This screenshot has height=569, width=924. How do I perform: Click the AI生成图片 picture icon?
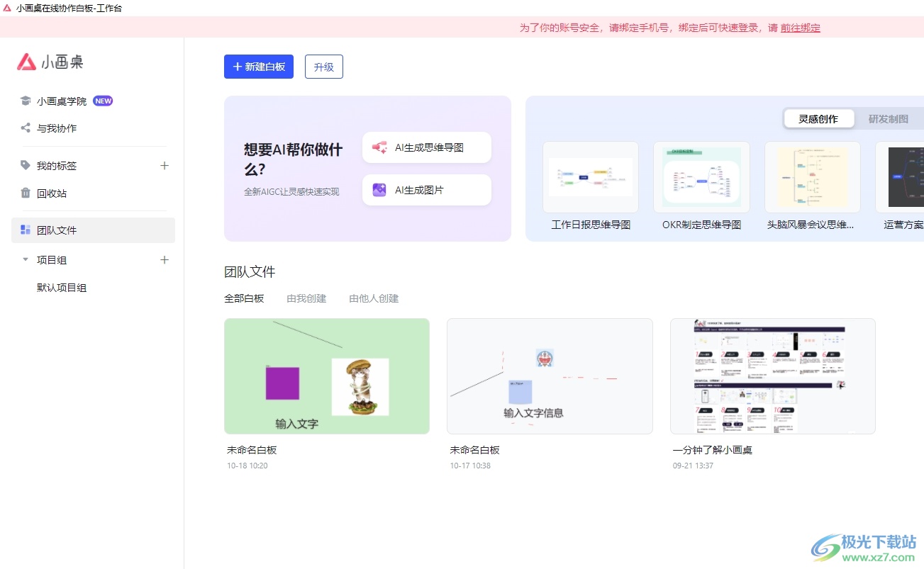click(379, 190)
